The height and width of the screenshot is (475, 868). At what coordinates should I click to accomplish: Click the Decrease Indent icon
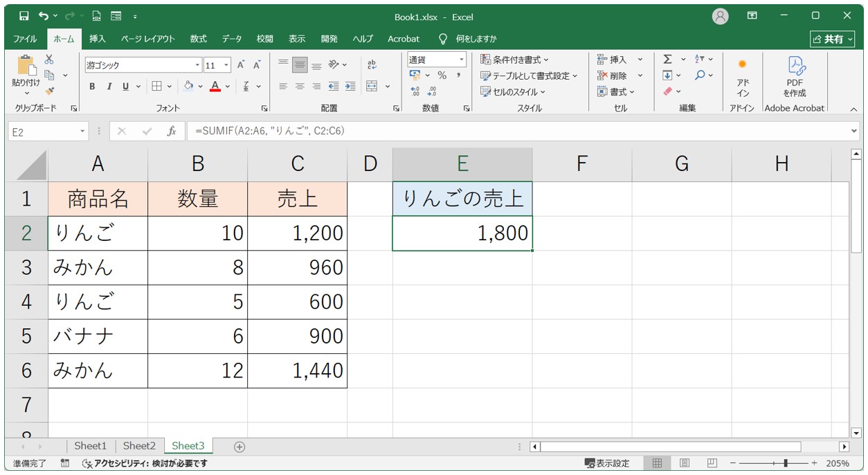334,87
